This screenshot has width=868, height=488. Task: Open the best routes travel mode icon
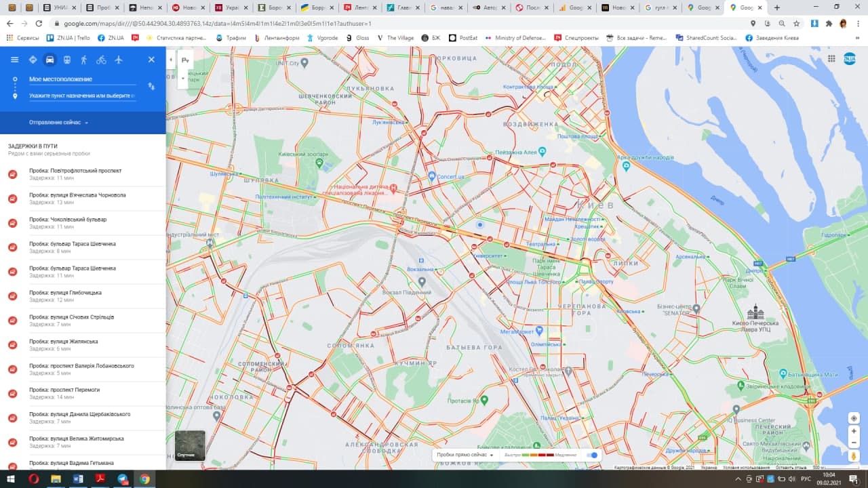pos(33,60)
